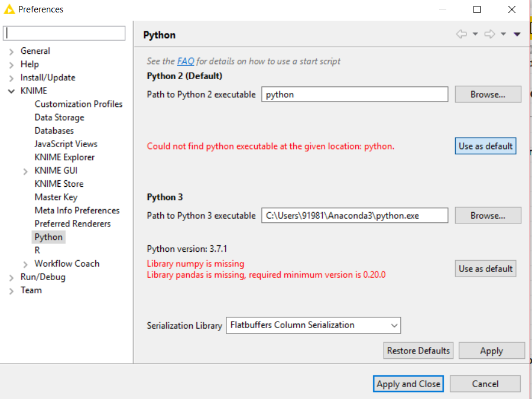The image size is (532, 399).
Task: Open the FAQ link
Action: [x=185, y=61]
